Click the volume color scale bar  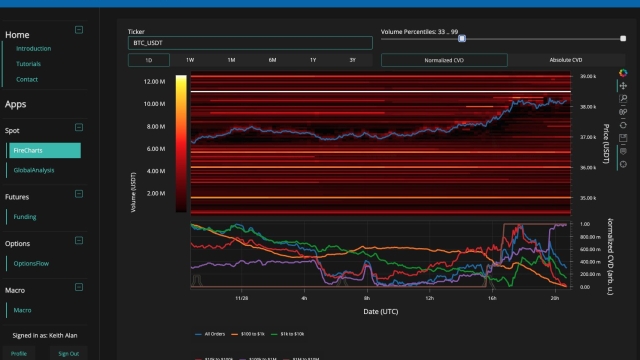pyautogui.click(x=181, y=143)
